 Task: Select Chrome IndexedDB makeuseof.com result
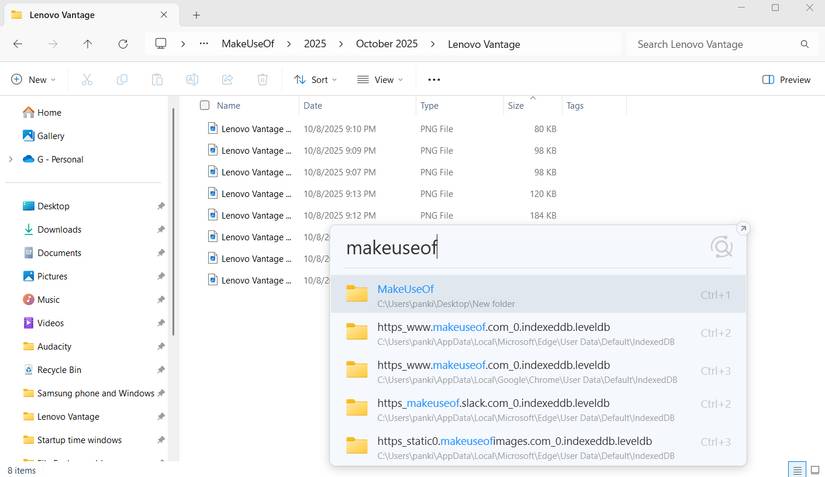[538, 371]
